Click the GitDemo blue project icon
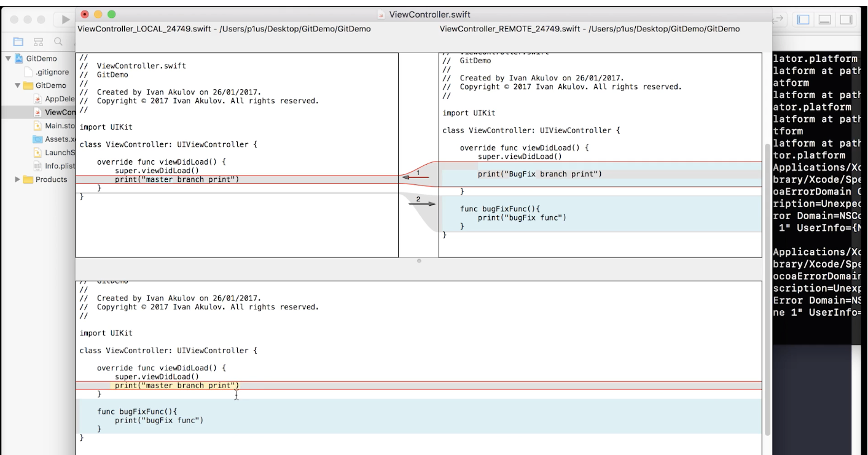This screenshot has width=868, height=455. pyautogui.click(x=18, y=59)
